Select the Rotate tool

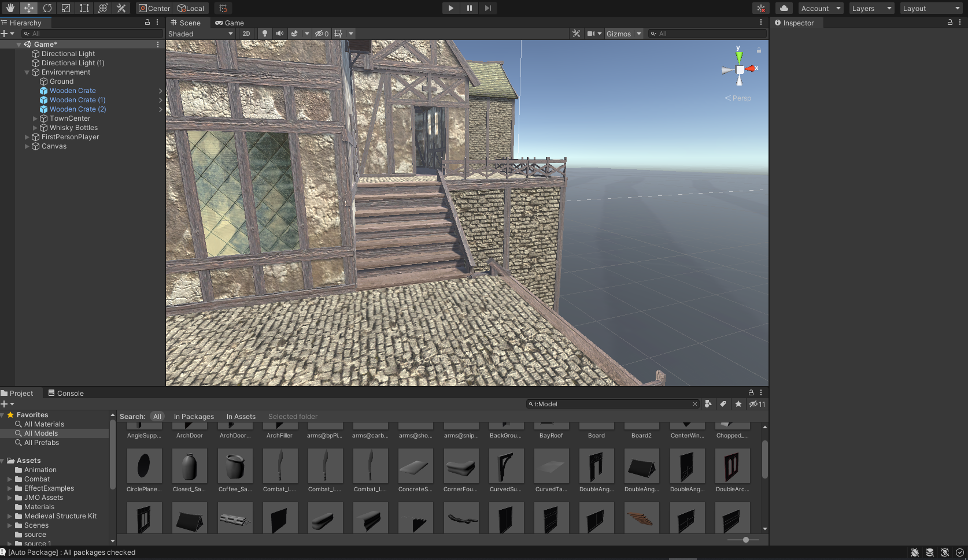click(x=47, y=8)
